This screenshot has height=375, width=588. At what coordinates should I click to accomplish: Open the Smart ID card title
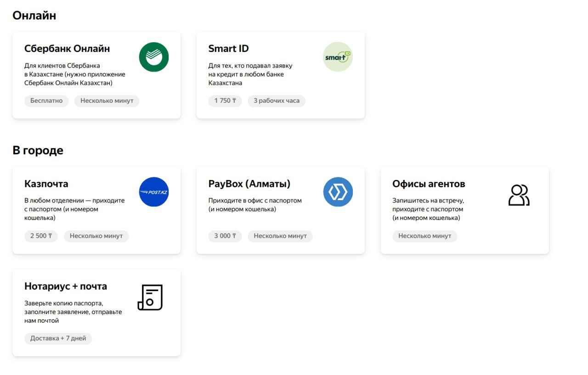click(228, 49)
